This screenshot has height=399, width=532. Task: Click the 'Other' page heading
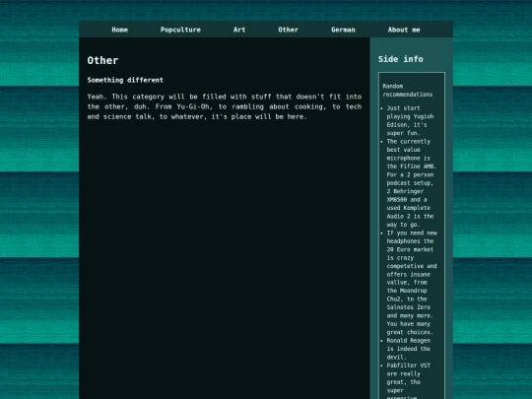pos(102,60)
